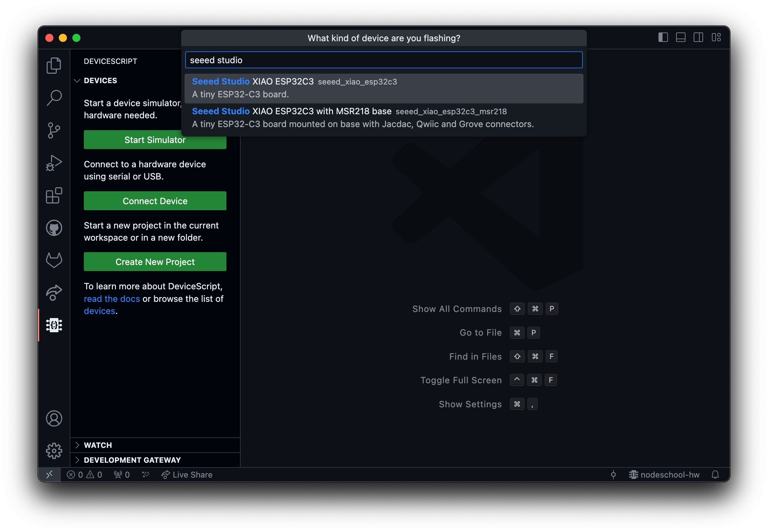Toggle the bottom panel layout button

pos(680,38)
